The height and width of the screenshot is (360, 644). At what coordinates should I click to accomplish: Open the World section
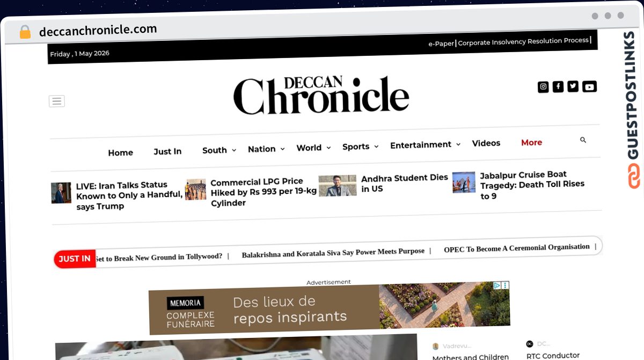pos(309,148)
